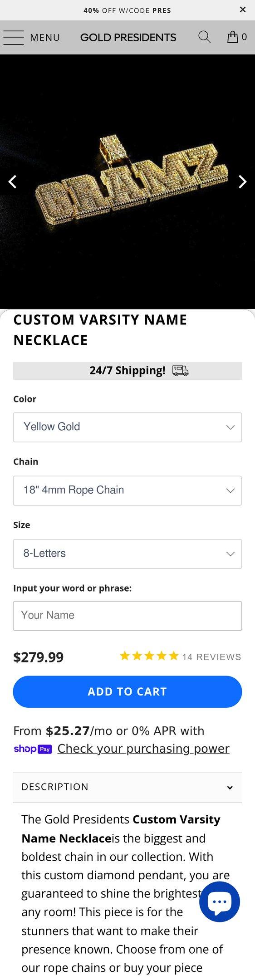This screenshot has width=255, height=980.
Task: Go to Gold Presidents home logo
Action: (128, 38)
